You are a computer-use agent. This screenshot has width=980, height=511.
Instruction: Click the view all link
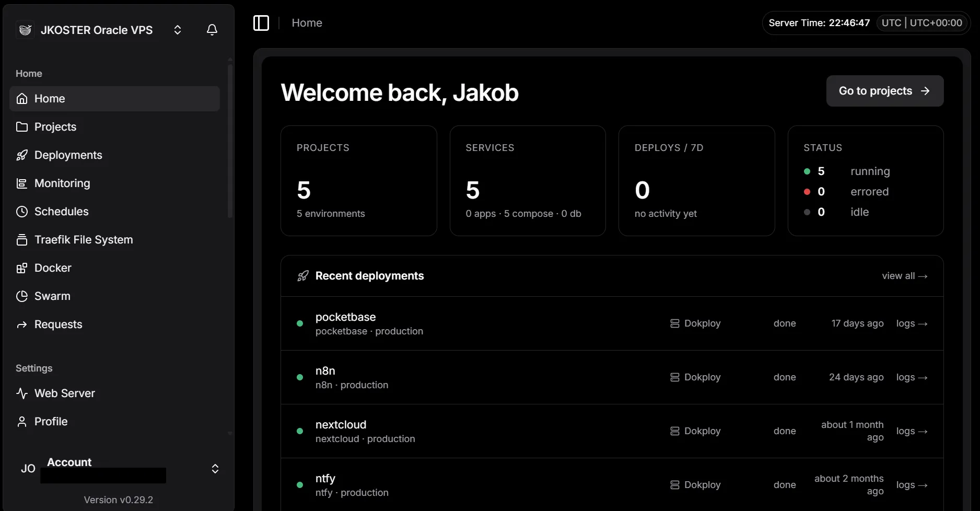[905, 276]
